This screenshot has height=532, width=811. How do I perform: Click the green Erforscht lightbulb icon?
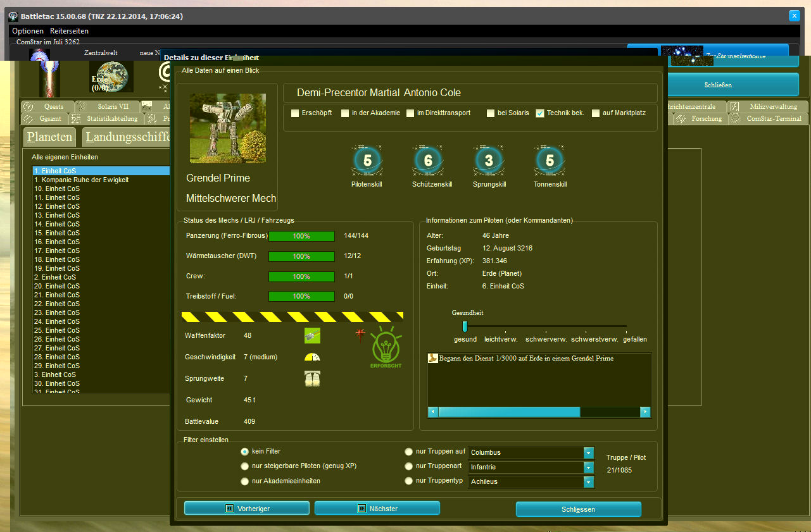point(386,347)
